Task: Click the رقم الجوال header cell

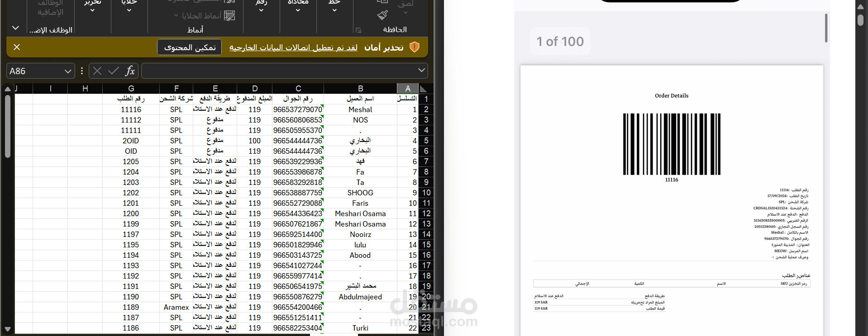Action: (298, 99)
